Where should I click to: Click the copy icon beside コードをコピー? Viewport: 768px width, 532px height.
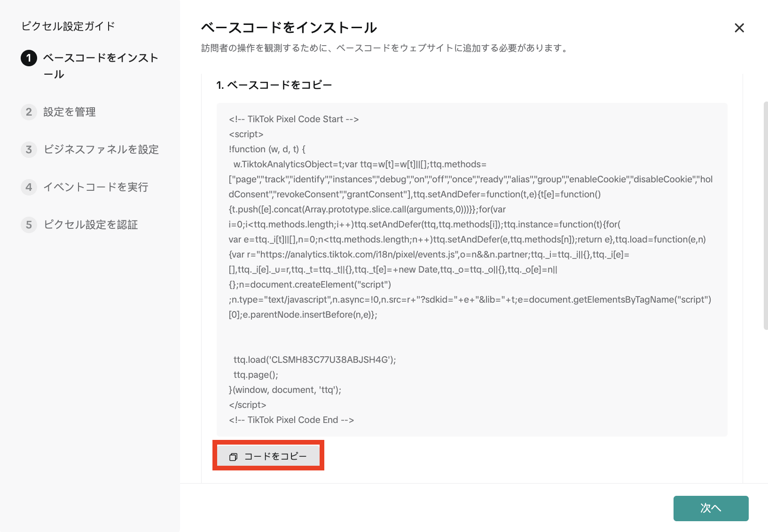pos(233,457)
